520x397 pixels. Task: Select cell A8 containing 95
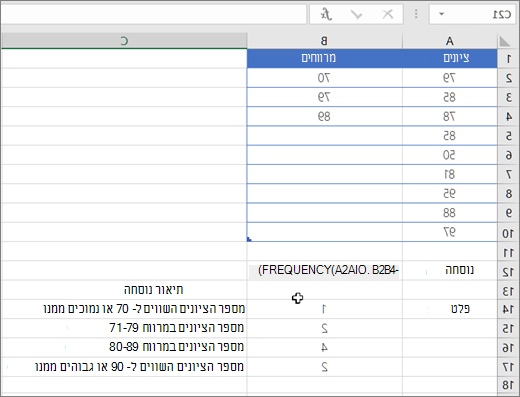[x=450, y=193]
